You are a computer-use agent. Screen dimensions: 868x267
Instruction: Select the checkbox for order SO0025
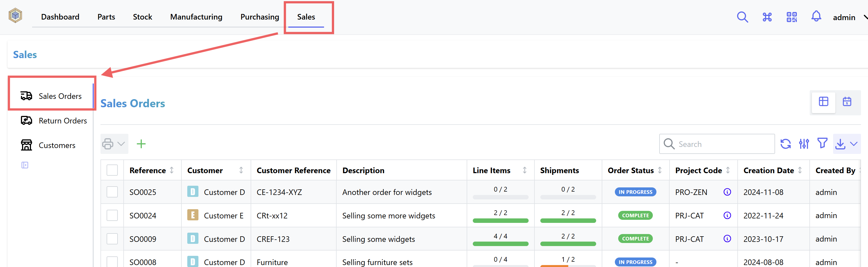pos(112,192)
